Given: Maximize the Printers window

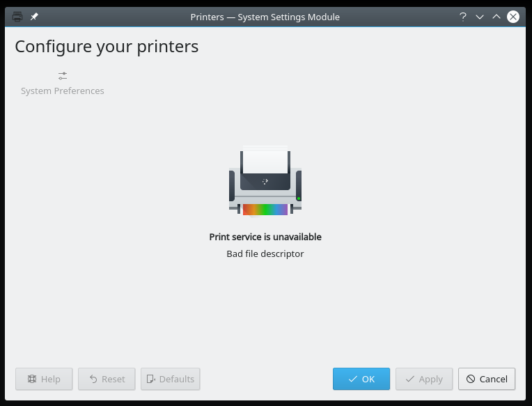Looking at the screenshot, I should coord(496,17).
